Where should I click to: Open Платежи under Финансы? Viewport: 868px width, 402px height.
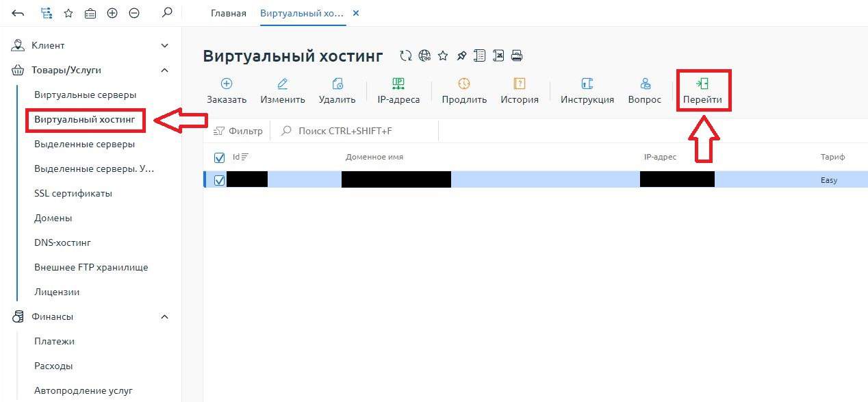click(x=55, y=341)
